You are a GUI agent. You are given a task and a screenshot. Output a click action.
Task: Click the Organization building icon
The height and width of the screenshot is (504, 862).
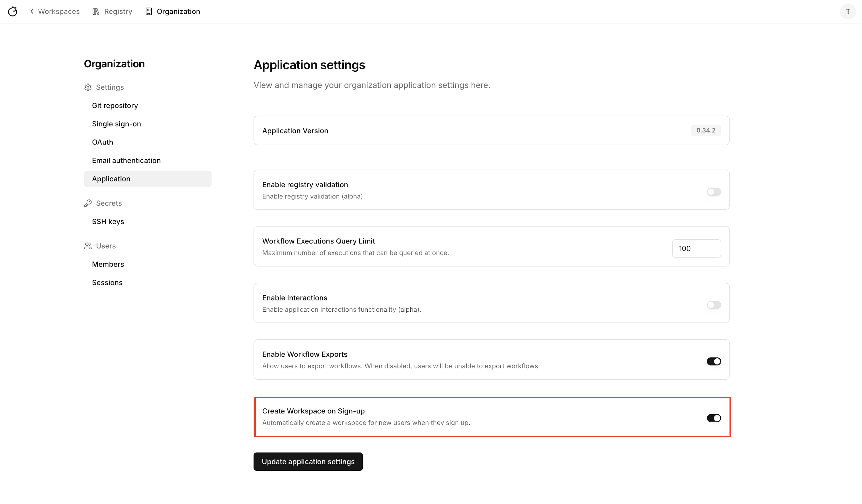coord(149,12)
